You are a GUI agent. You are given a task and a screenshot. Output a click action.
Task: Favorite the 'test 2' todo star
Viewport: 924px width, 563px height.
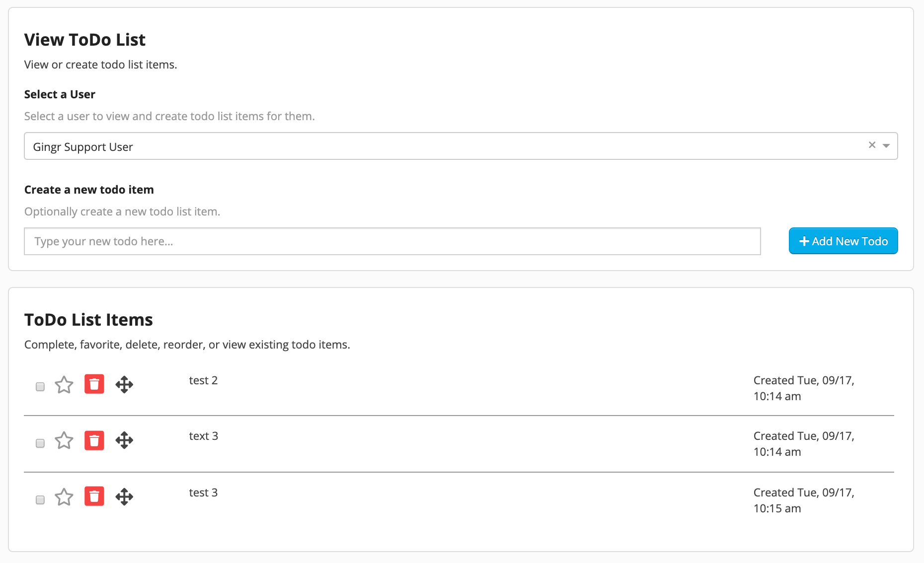click(64, 385)
